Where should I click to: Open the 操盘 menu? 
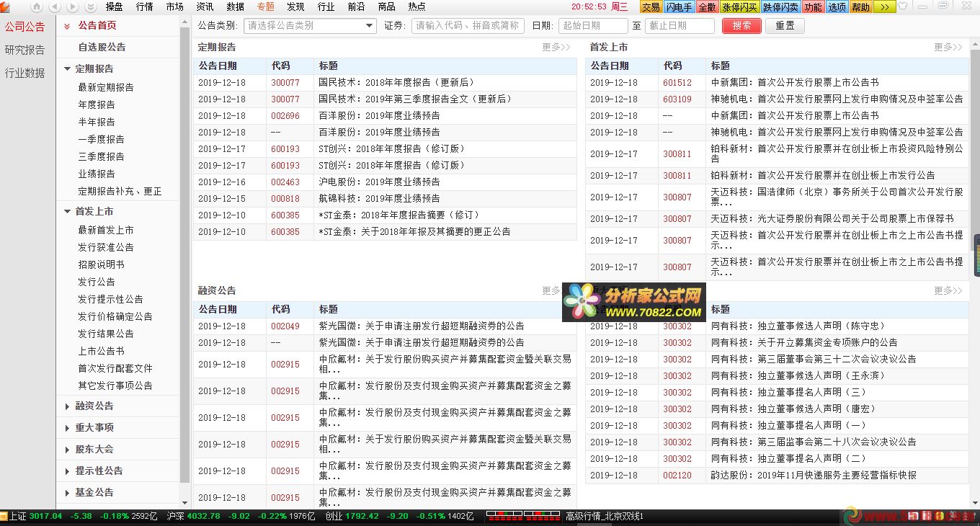114,6
